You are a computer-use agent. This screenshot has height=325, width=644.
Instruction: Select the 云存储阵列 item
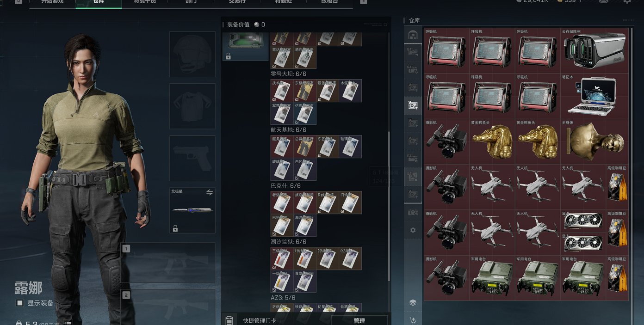tap(594, 51)
